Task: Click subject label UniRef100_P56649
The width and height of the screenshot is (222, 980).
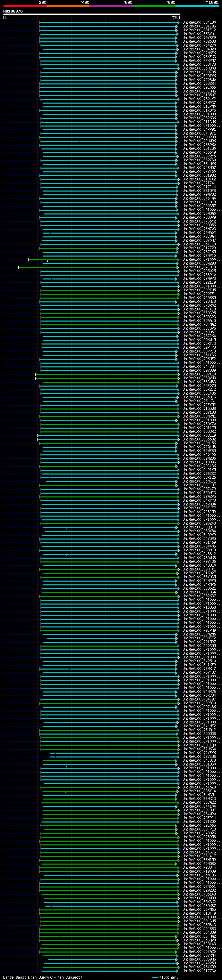Action: tap(199, 153)
